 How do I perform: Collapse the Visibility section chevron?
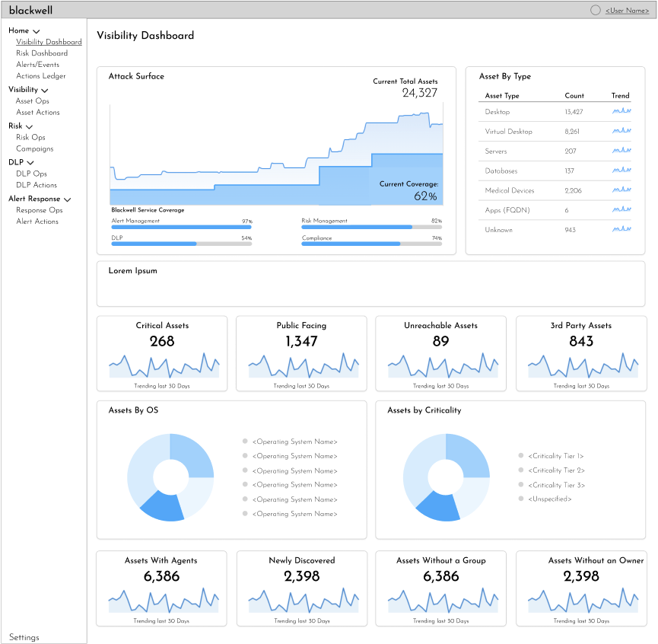[44, 91]
